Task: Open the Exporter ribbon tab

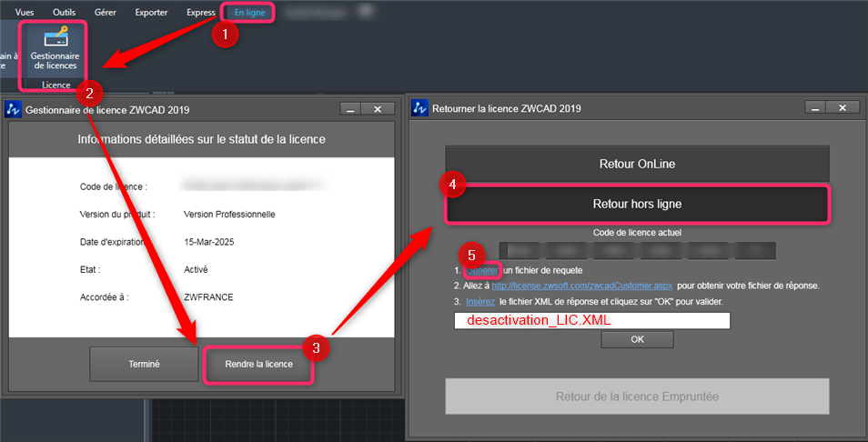Action: pos(151,12)
